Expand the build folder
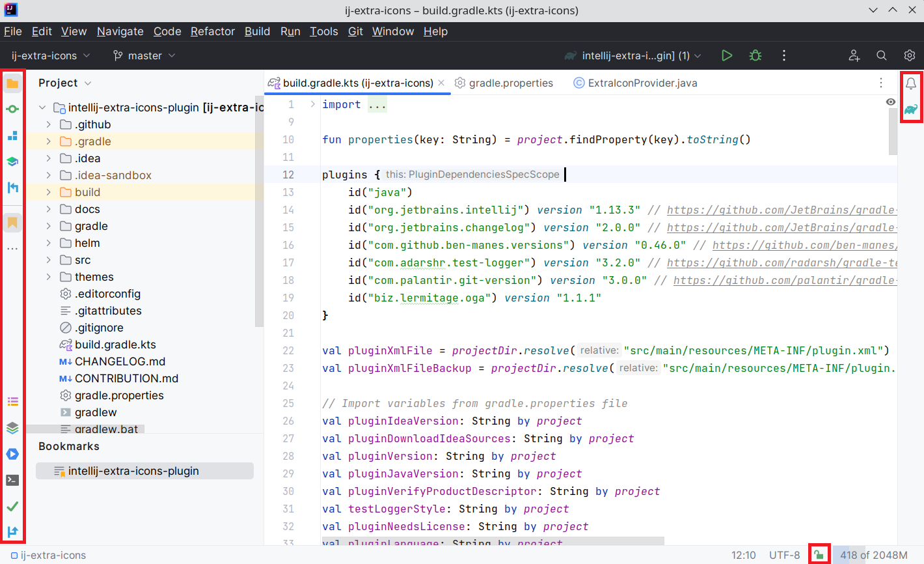 coord(49,192)
